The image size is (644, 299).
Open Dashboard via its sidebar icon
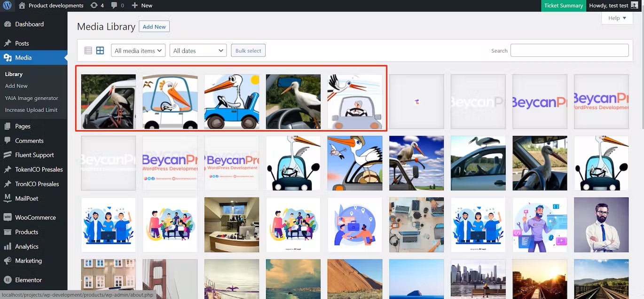point(8,24)
